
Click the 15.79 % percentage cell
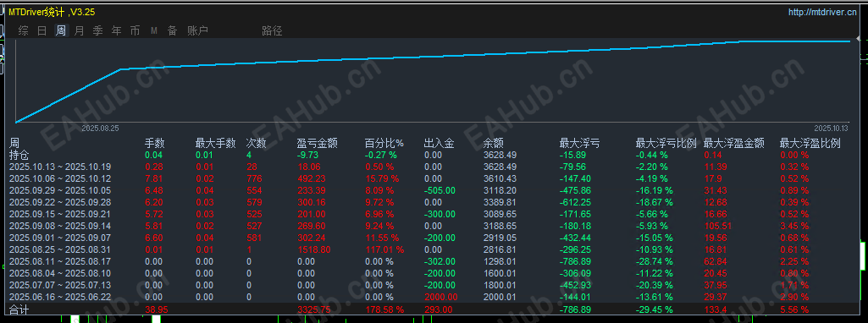382,178
